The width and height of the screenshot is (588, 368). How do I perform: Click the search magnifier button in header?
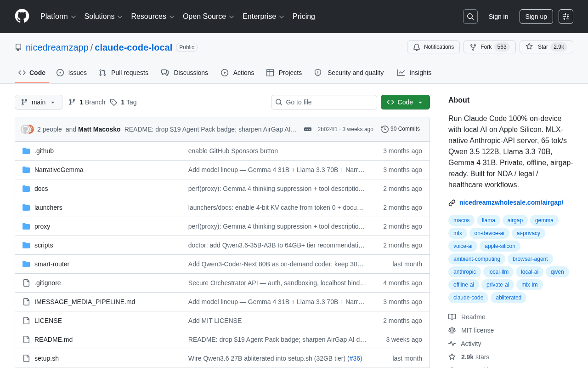coord(470,17)
